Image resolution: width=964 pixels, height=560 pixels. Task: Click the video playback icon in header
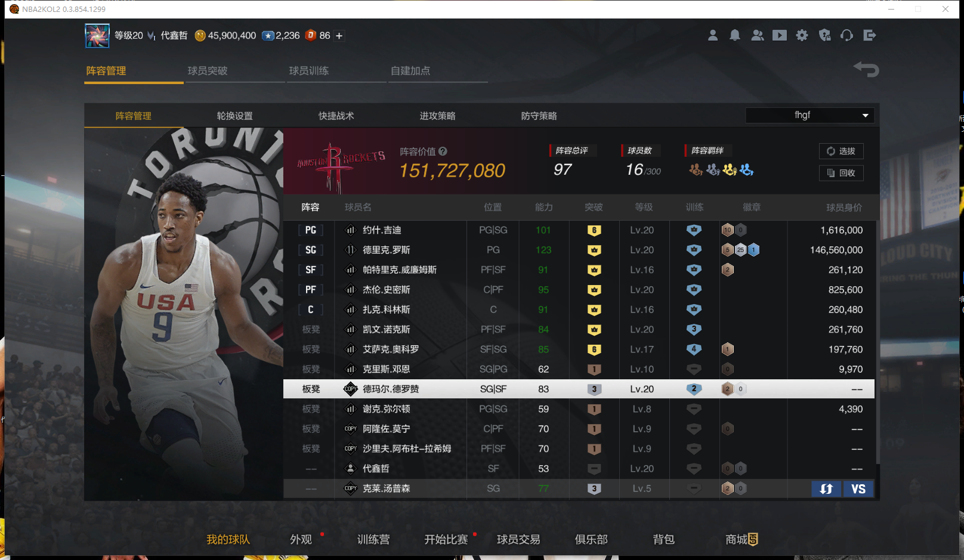779,36
